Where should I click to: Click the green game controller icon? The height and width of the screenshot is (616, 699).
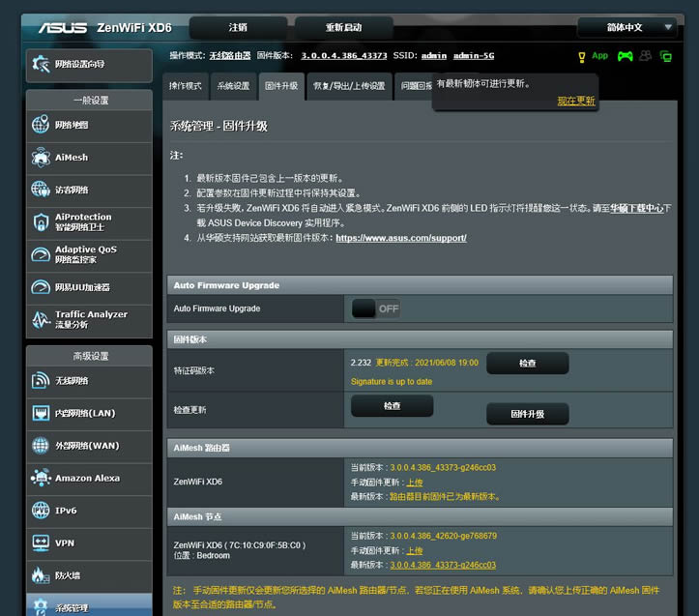[x=625, y=56]
